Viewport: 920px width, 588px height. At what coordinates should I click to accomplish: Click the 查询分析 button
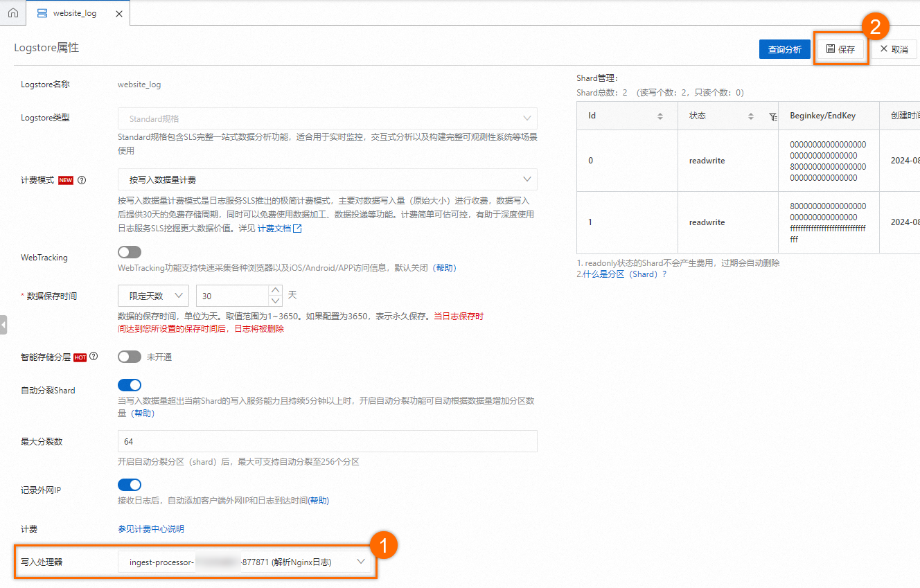[784, 49]
